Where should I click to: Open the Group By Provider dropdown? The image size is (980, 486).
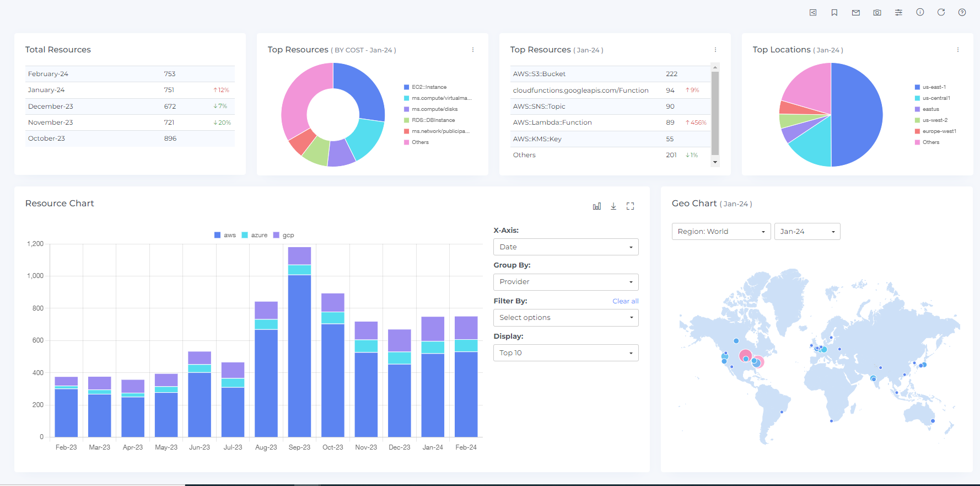point(566,282)
